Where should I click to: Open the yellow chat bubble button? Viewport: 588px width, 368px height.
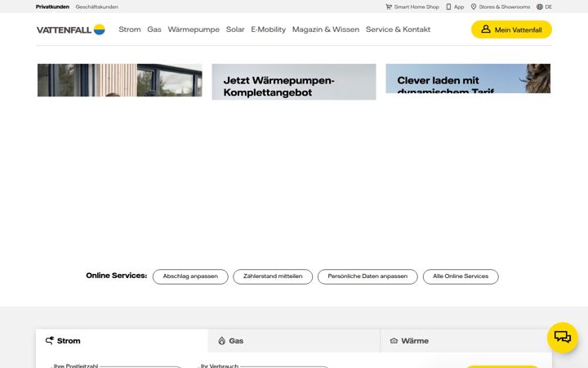(563, 337)
